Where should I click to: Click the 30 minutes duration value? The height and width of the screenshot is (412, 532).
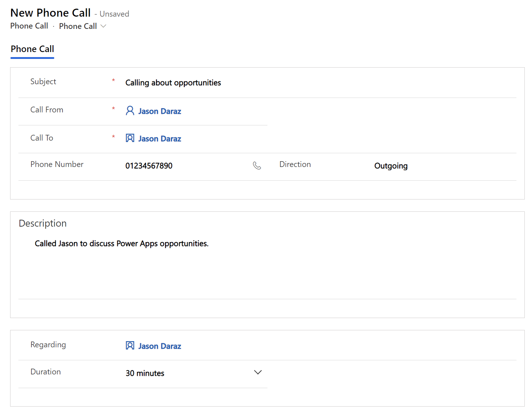click(x=145, y=373)
